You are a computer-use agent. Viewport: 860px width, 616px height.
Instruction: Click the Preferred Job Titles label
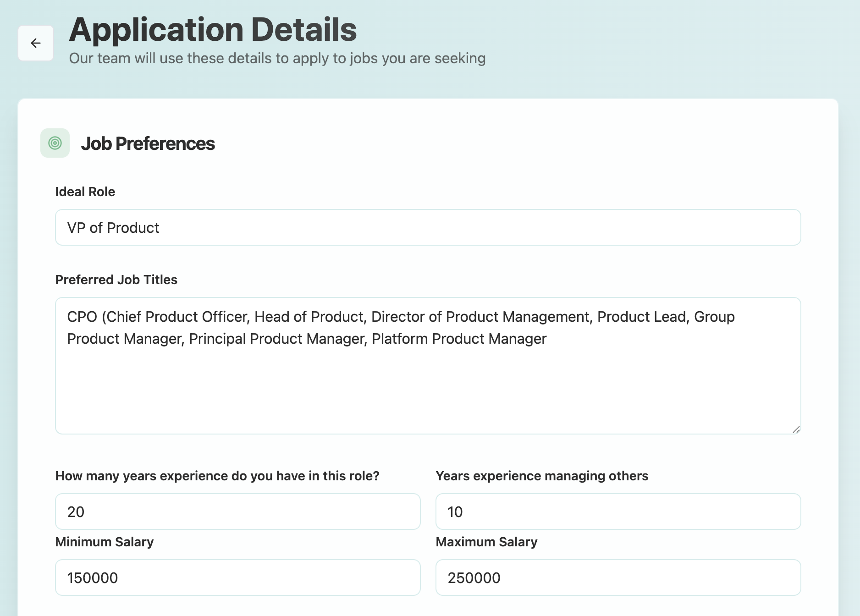[116, 280]
